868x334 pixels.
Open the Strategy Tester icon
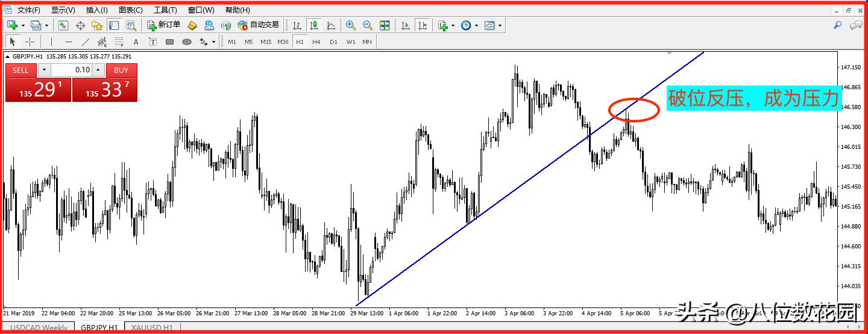click(x=131, y=25)
